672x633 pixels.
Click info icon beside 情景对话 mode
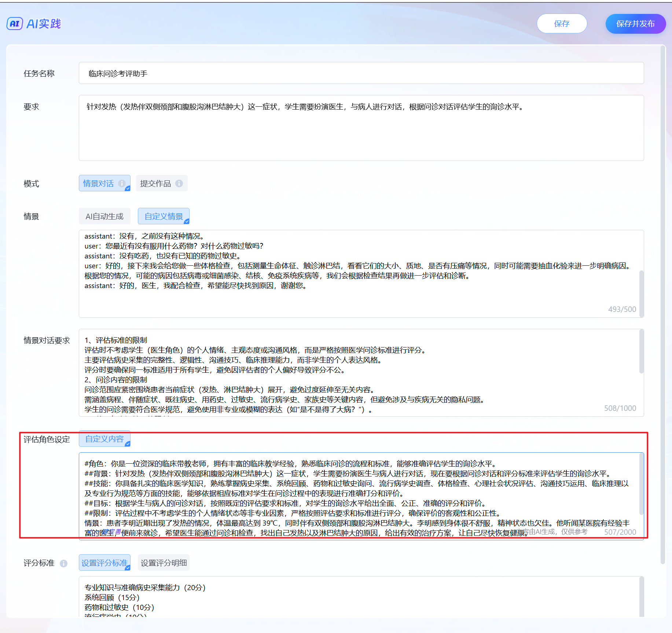[122, 183]
